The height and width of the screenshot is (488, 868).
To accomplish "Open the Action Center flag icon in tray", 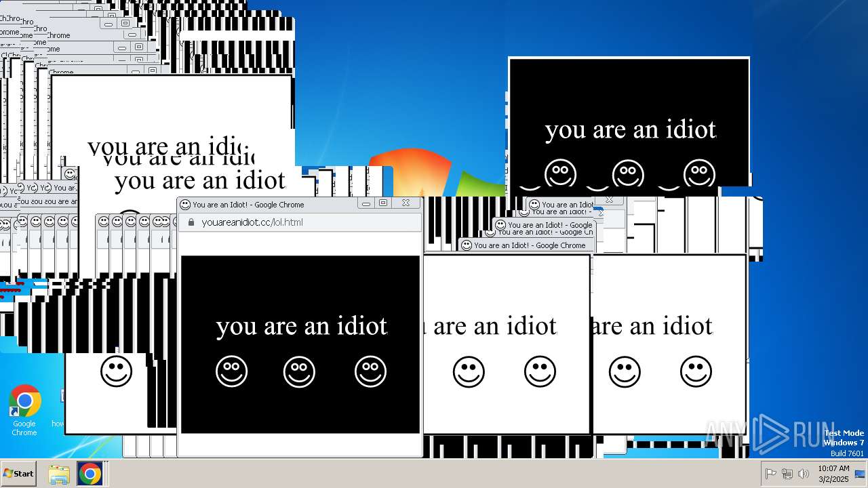I will pos(770,474).
